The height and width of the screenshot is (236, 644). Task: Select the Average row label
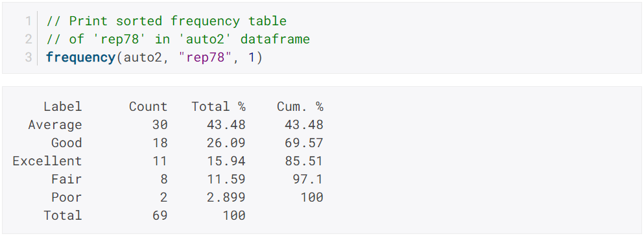point(55,124)
